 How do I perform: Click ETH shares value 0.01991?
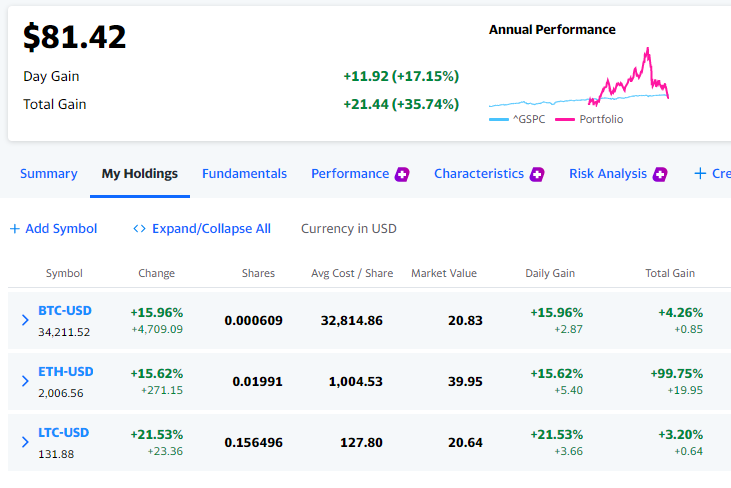pyautogui.click(x=257, y=382)
